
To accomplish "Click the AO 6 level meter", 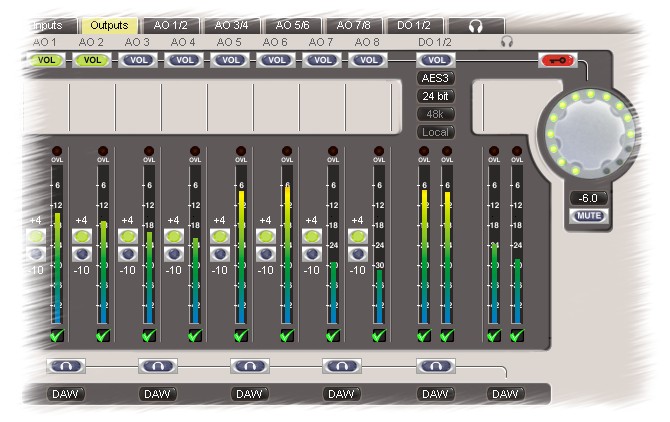I will pyautogui.click(x=287, y=244).
